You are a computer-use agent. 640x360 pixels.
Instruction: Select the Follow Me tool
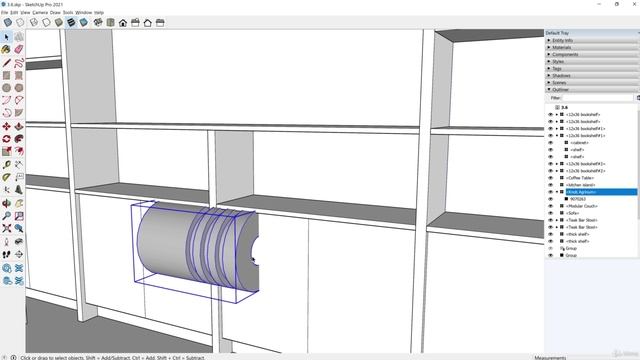(19, 139)
